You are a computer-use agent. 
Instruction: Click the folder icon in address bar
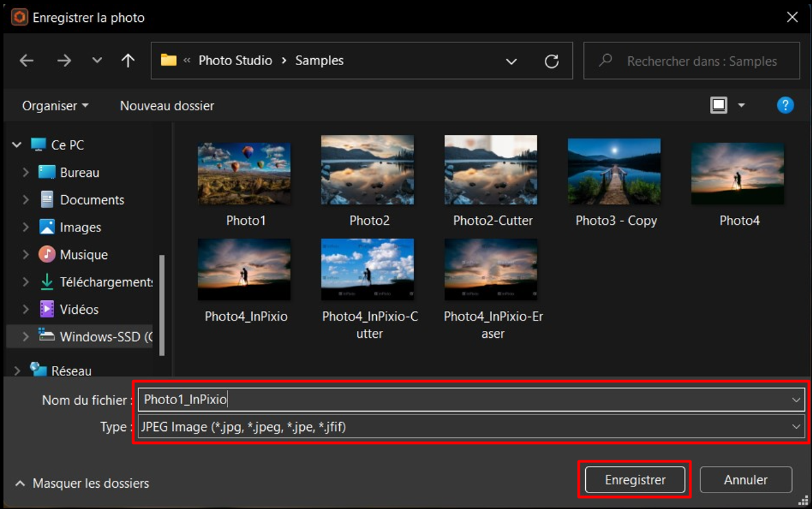(x=169, y=60)
